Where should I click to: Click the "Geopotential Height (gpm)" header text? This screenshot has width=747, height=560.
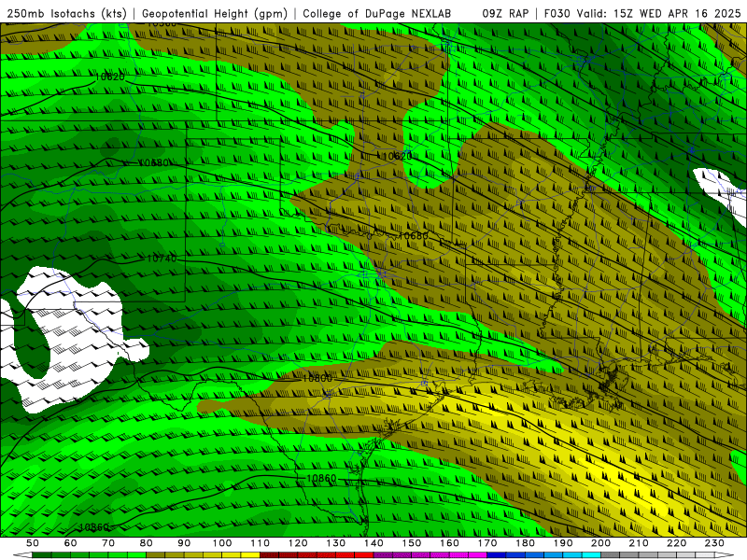215,13
